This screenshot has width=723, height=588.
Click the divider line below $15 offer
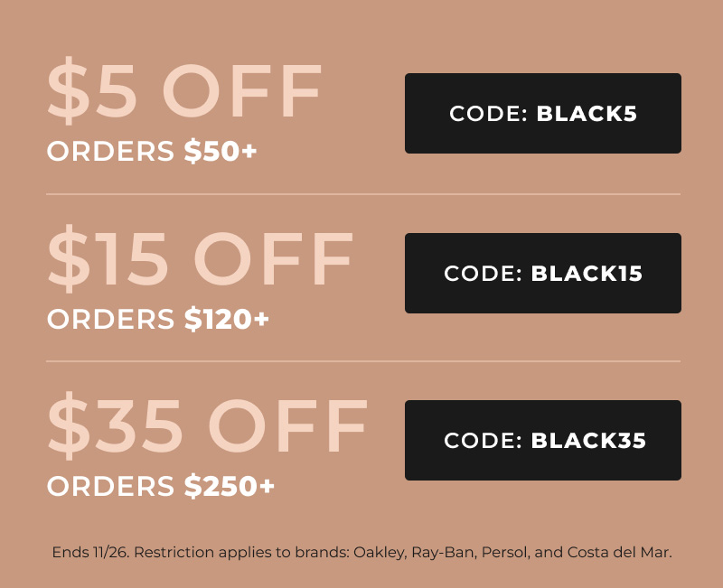coord(363,361)
